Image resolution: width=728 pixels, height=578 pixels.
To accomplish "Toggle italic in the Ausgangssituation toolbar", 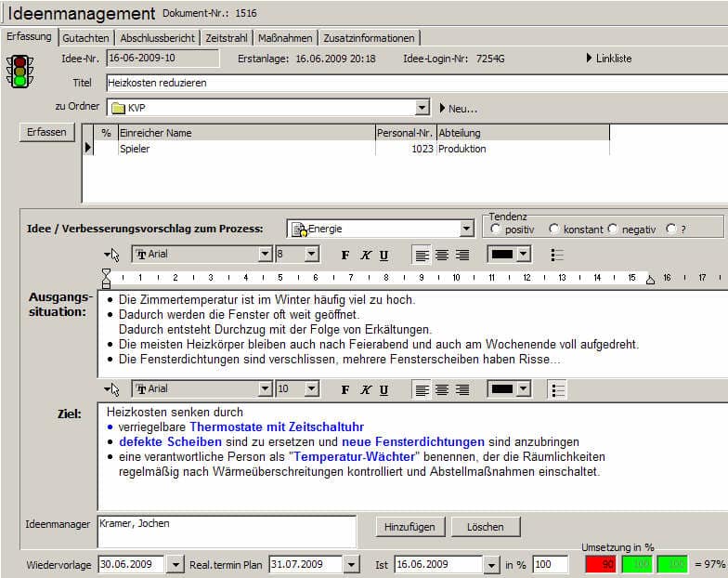I will [365, 255].
